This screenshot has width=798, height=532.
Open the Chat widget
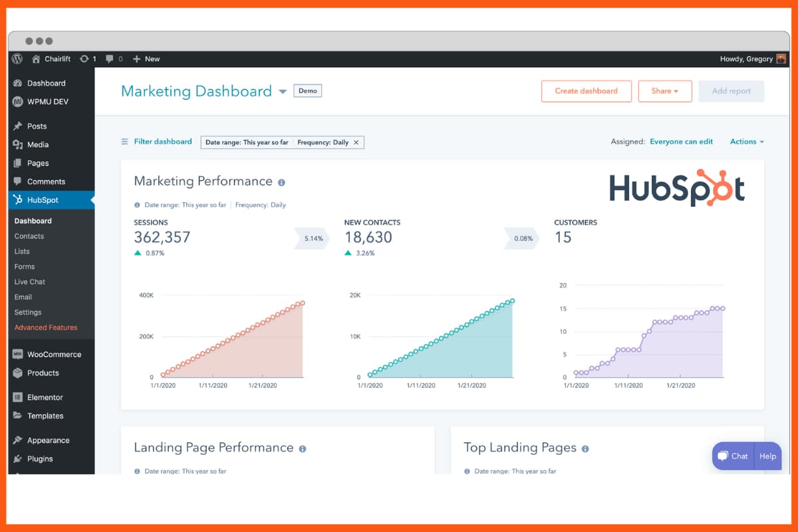(x=732, y=456)
